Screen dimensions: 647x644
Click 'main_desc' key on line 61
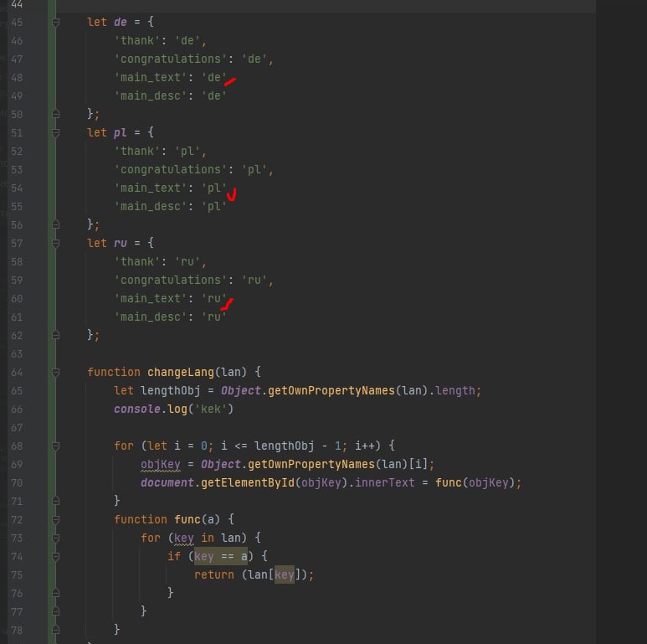tap(150, 317)
